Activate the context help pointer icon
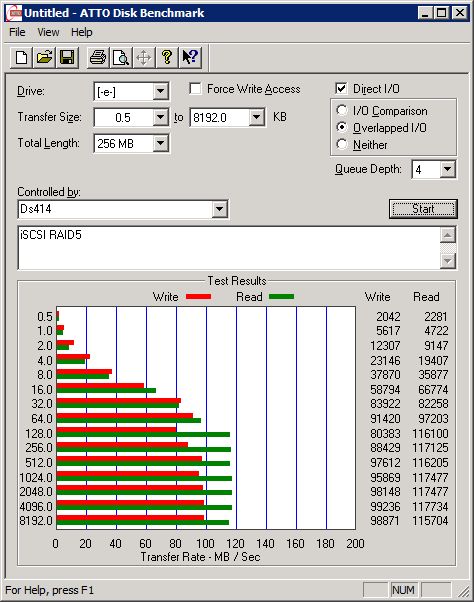This screenshot has width=474, height=602. [190, 58]
